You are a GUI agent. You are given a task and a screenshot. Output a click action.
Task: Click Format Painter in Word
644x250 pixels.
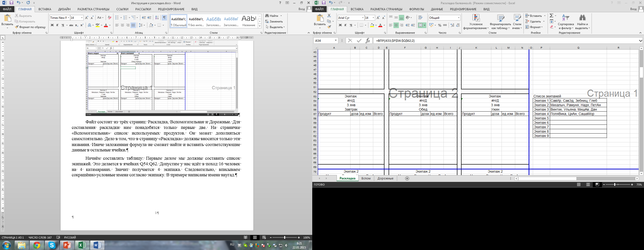tap(30, 27)
